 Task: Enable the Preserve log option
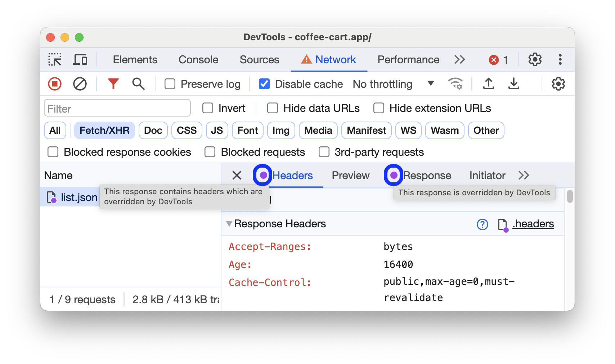tap(170, 84)
